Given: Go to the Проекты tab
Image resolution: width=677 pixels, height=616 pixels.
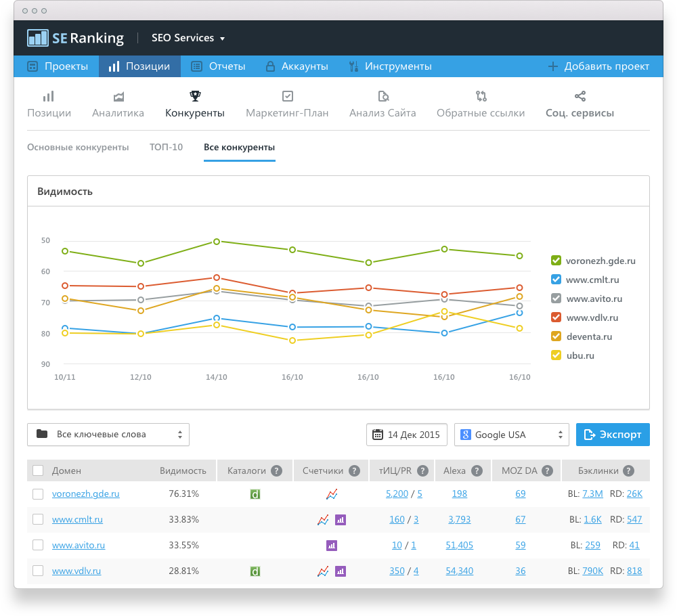Looking at the screenshot, I should (58, 66).
